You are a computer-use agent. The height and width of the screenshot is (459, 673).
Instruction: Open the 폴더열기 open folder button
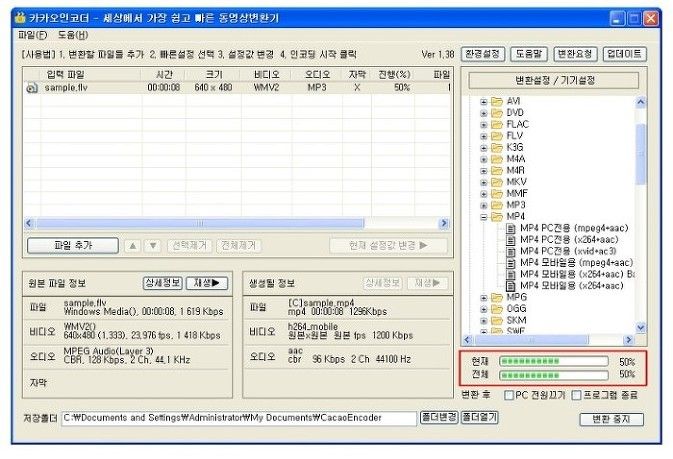(x=479, y=417)
